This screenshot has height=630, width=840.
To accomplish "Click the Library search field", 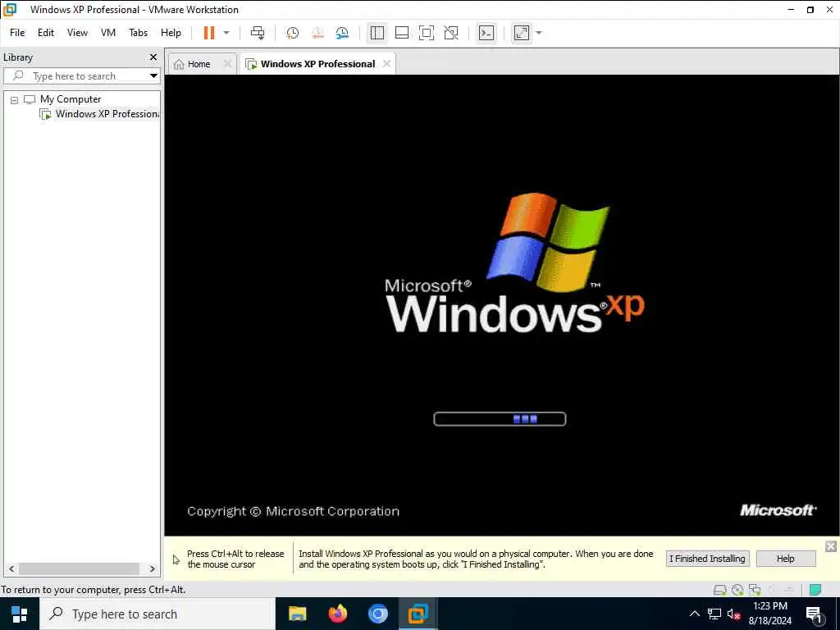I will coord(75,76).
